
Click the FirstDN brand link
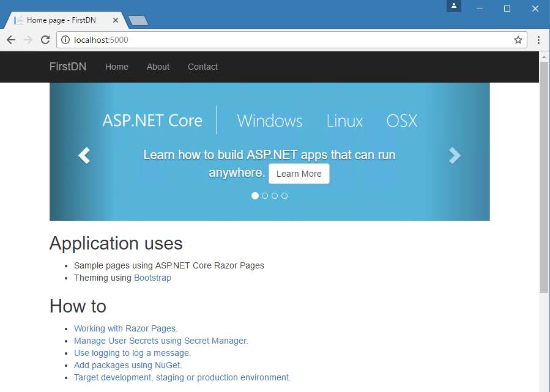[x=68, y=67]
